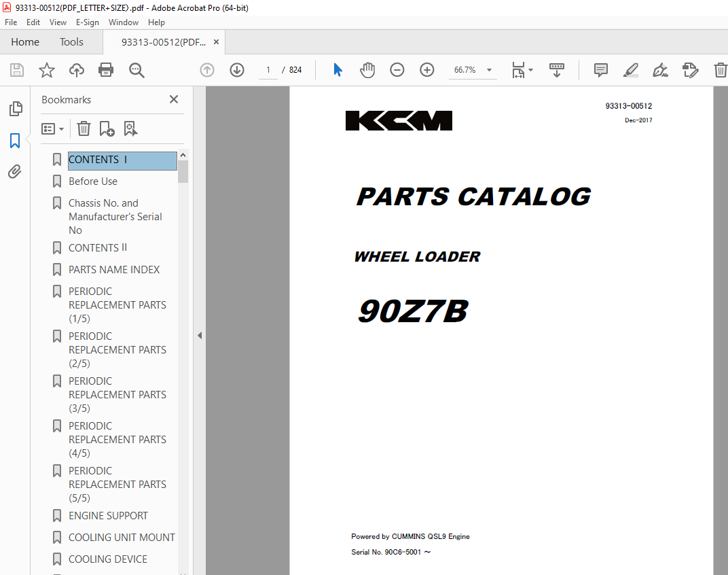Viewport: 728px width, 575px height.
Task: Open the View menu
Action: pyautogui.click(x=58, y=22)
